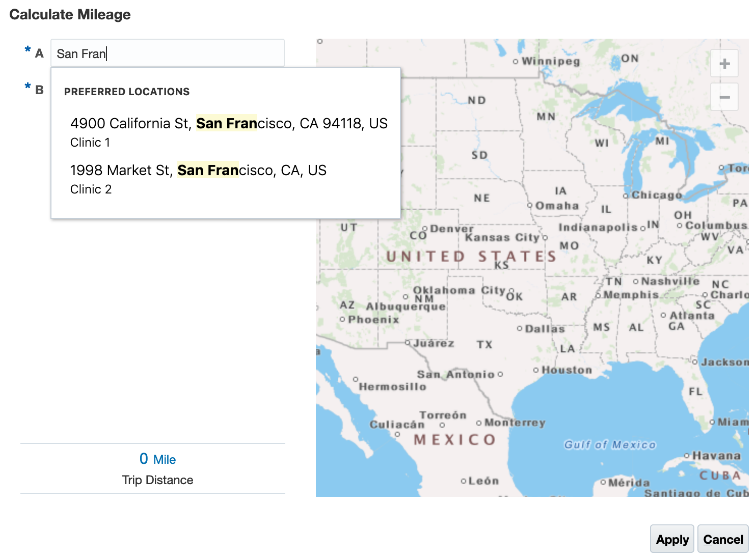Viewport: 756px width, 558px height.
Task: Select the Kansas City map marker
Action: click(545, 238)
